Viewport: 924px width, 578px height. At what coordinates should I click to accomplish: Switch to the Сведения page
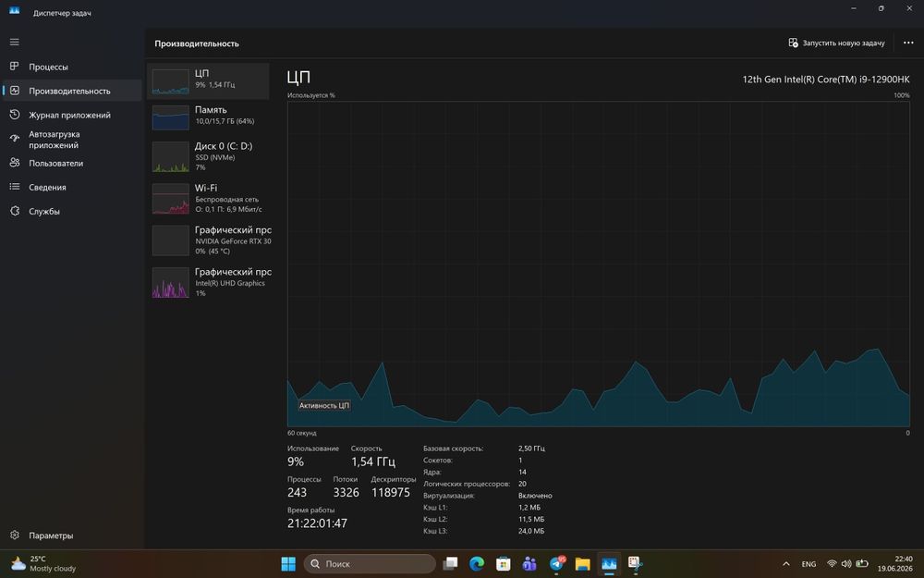tap(72, 187)
